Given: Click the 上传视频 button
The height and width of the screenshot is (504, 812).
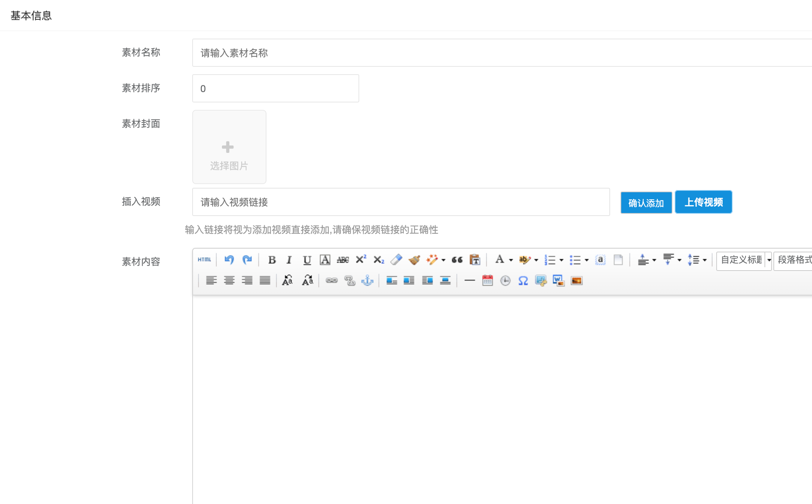Looking at the screenshot, I should [x=703, y=202].
